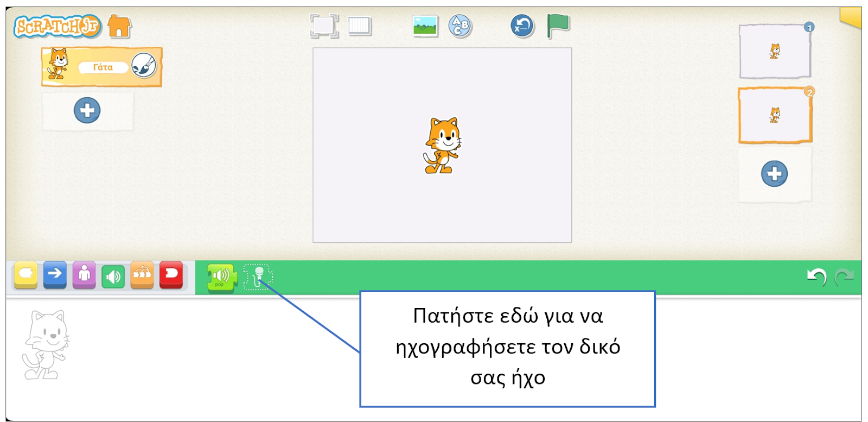Screen dimensions: 868x422
Task: Add a new character
Action: (87, 110)
